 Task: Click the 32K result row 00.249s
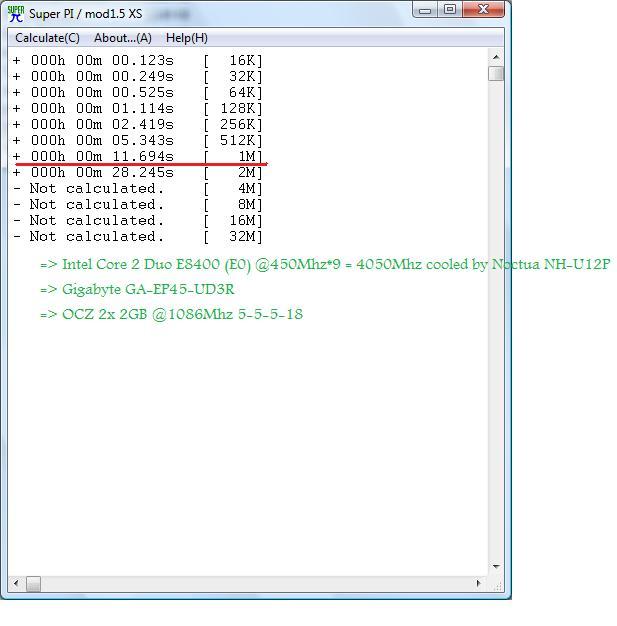pyautogui.click(x=137, y=77)
